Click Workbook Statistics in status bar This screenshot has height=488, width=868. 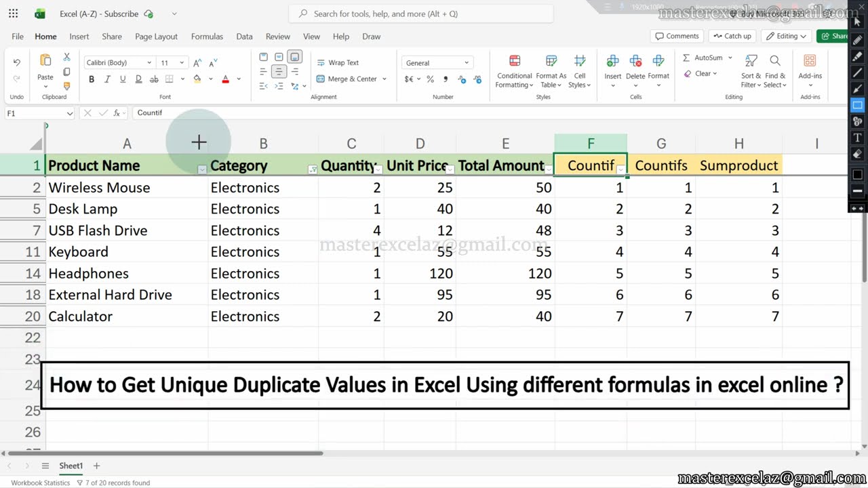(40, 483)
